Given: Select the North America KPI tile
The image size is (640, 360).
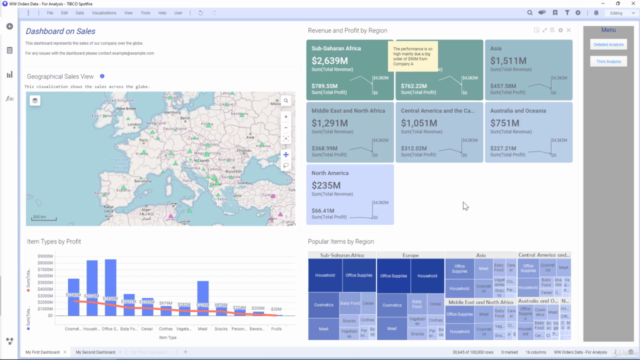Looking at the screenshot, I should pos(350,194).
